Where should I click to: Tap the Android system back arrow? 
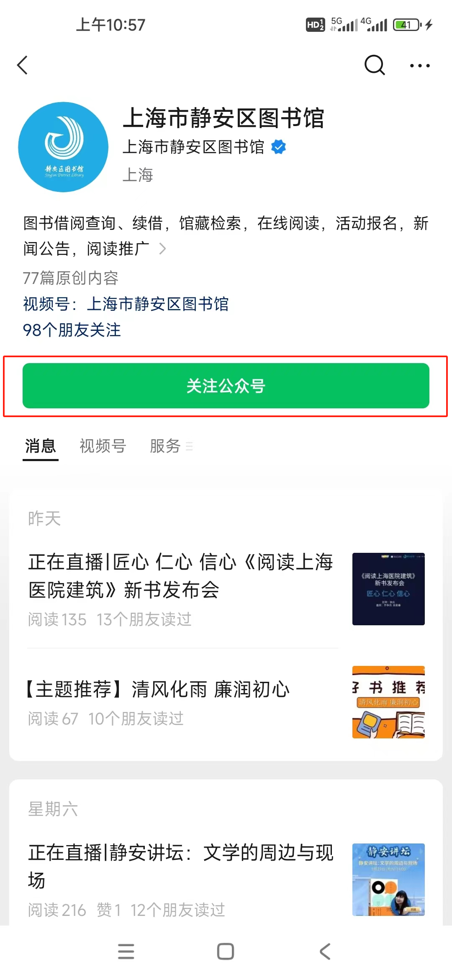click(325, 952)
